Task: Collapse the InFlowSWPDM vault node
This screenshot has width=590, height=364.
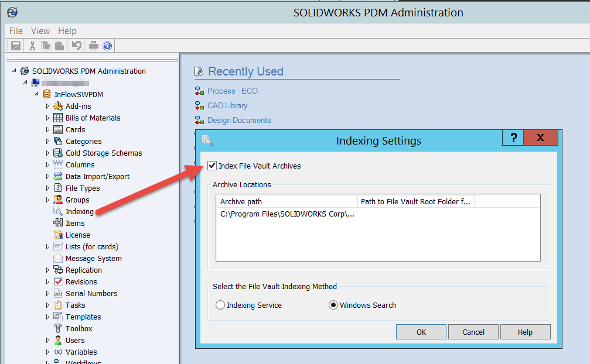Action: tap(36, 94)
